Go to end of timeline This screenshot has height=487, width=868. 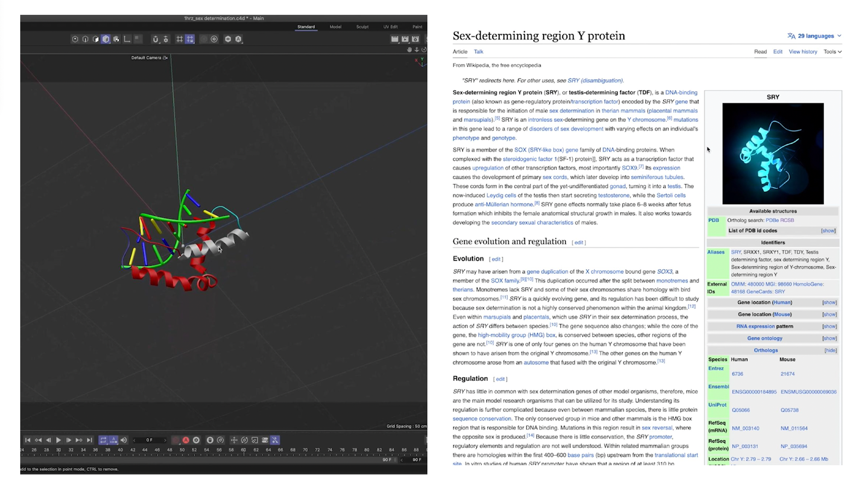coord(90,440)
